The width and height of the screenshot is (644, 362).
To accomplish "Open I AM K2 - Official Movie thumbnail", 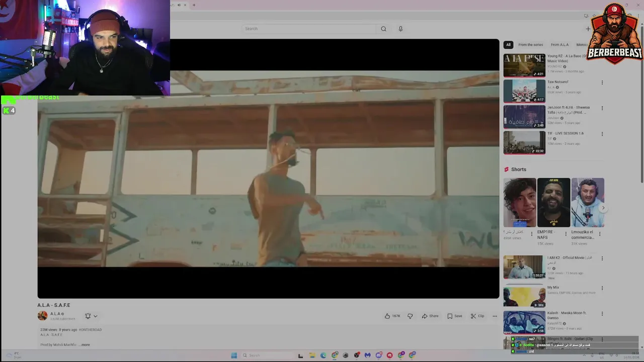I will [x=524, y=267].
